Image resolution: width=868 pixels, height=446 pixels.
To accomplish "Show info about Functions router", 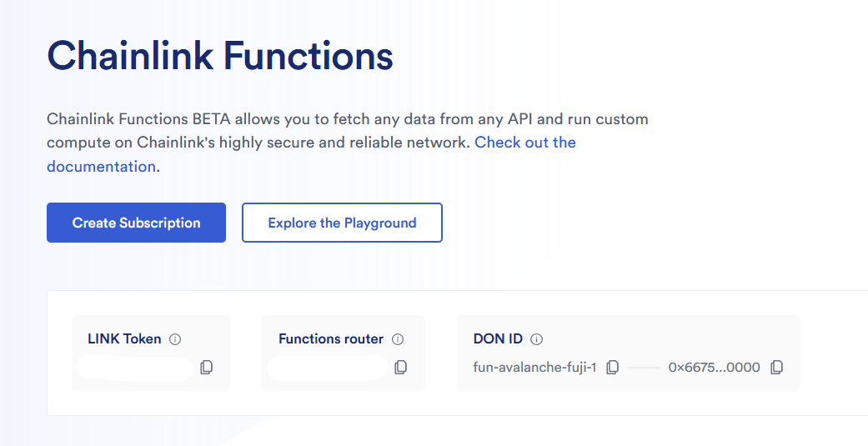I will pyautogui.click(x=398, y=339).
